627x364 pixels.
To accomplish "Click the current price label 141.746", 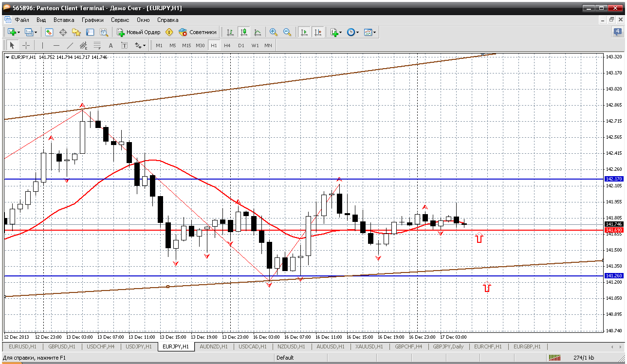I will tap(614, 224).
